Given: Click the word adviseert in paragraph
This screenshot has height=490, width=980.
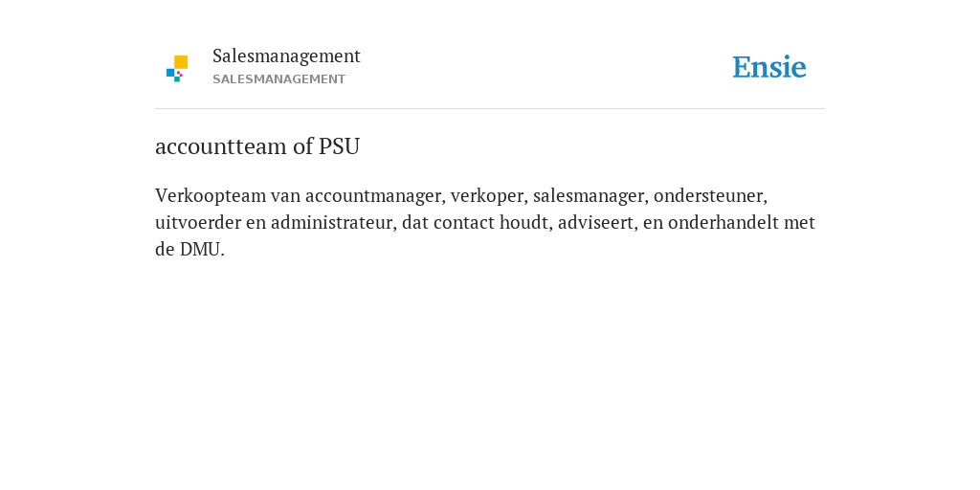Looking at the screenshot, I should (597, 222).
